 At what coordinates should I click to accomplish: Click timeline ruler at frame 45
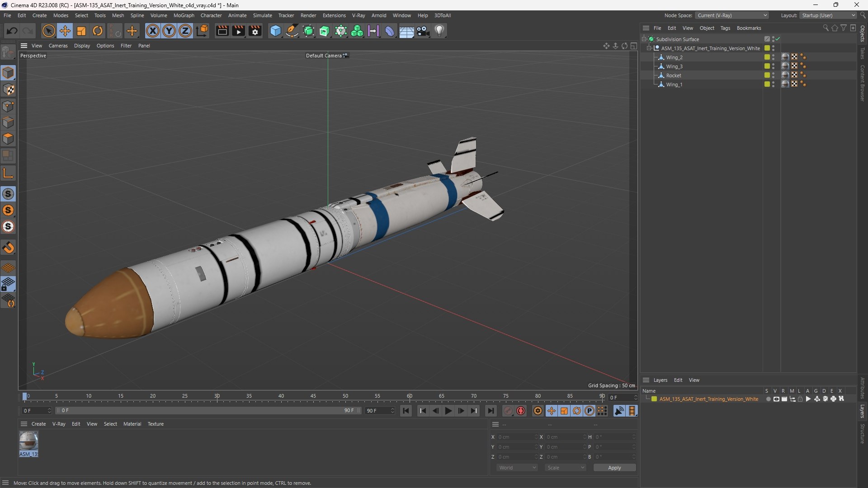pos(313,396)
